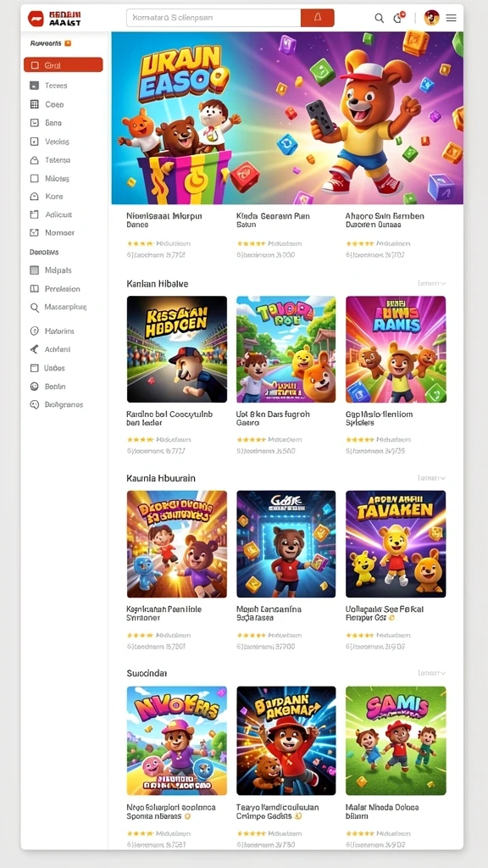
Task: Open the pink Ranis game thumbnail
Action: click(396, 348)
